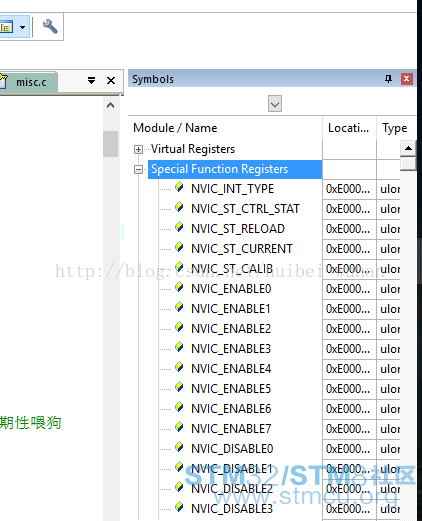The width and height of the screenshot is (422, 521).
Task: Click the NVIC_ENABLE2 symbol icon
Action: tap(179, 327)
